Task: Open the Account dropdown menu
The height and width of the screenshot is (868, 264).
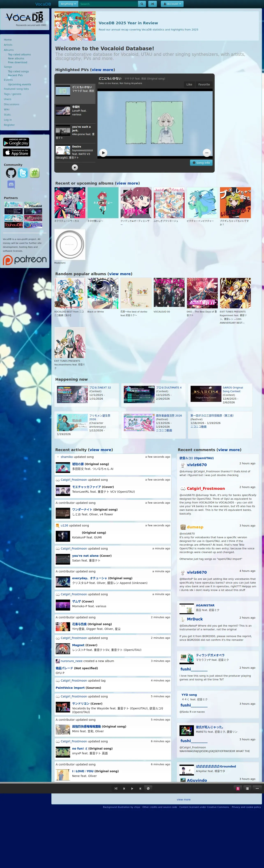Action: (x=172, y=4)
